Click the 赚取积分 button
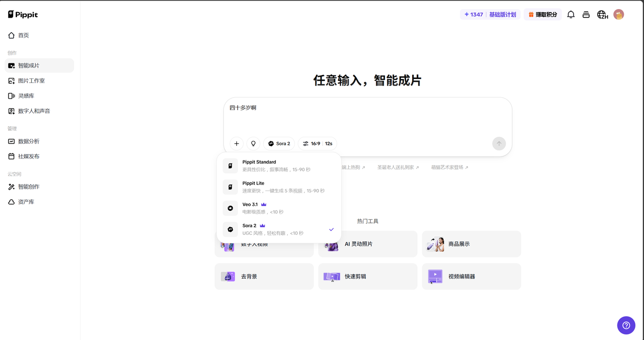Screen dimensions: 644x340 pos(542,15)
